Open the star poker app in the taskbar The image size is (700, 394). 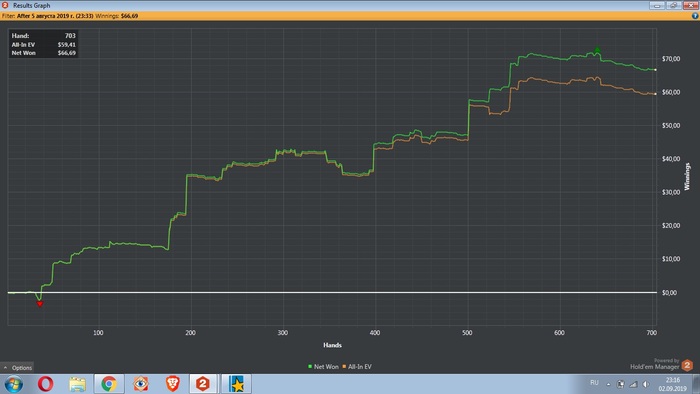(x=237, y=384)
